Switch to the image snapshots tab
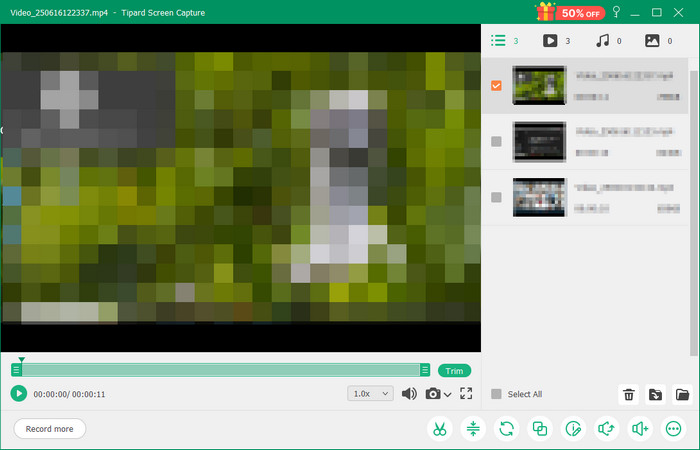 (x=658, y=41)
